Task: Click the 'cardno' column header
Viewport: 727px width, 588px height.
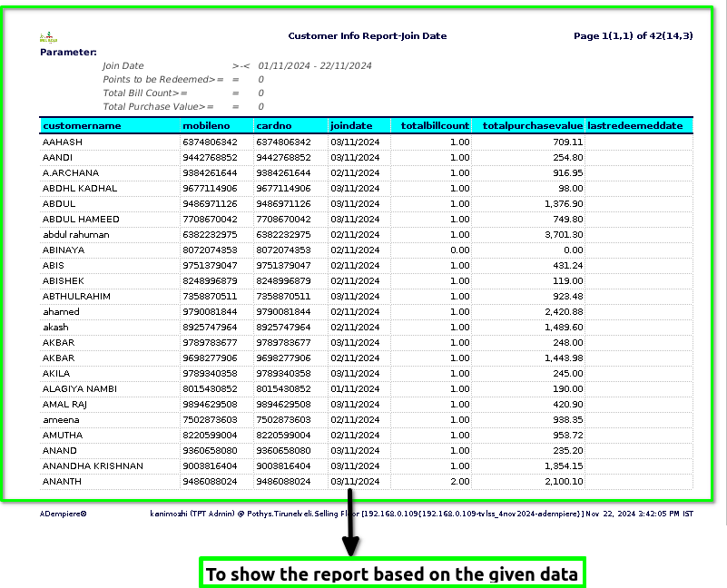Action: [274, 125]
